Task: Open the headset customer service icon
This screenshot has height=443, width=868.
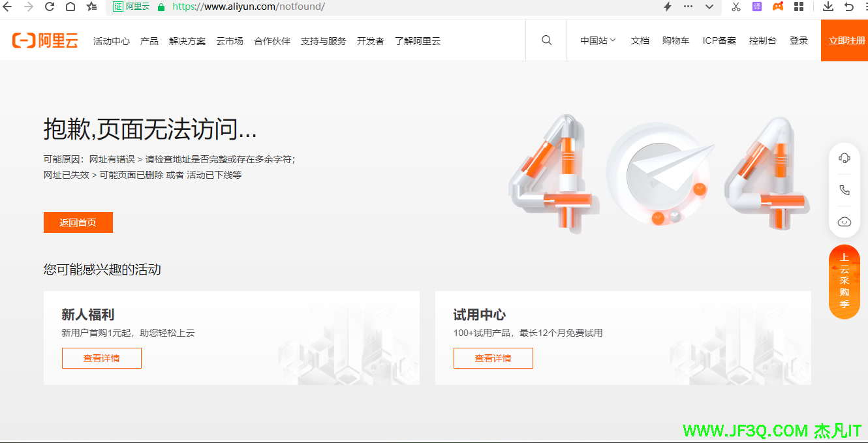Action: coord(844,158)
